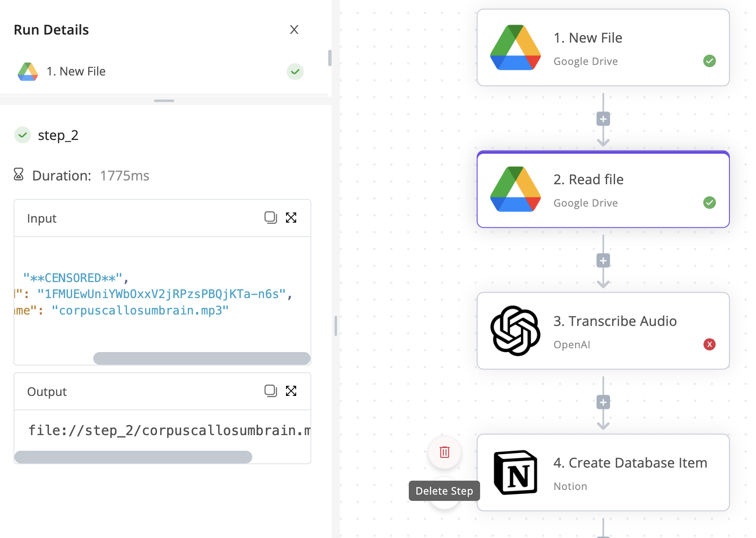
Task: Click the Input horizontal scrollbar
Action: 202,358
